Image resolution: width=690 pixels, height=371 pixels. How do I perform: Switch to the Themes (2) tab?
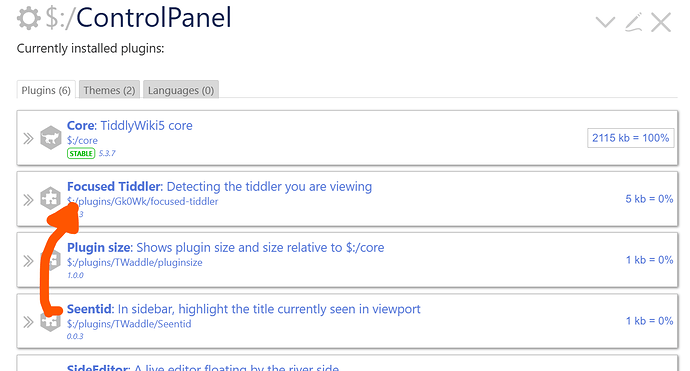(109, 90)
